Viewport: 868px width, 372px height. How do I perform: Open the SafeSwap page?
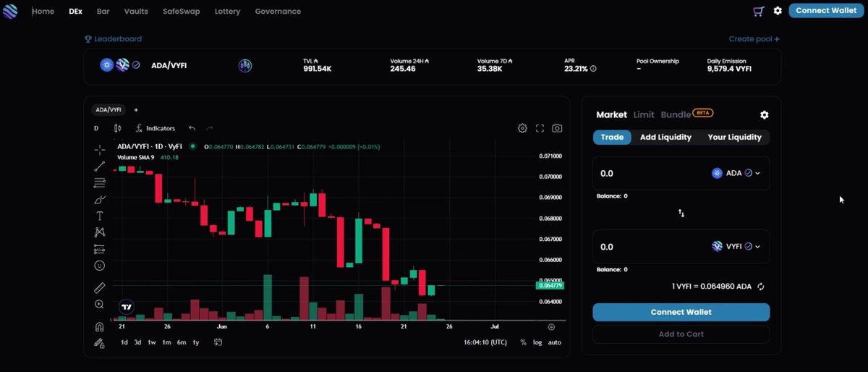182,12
